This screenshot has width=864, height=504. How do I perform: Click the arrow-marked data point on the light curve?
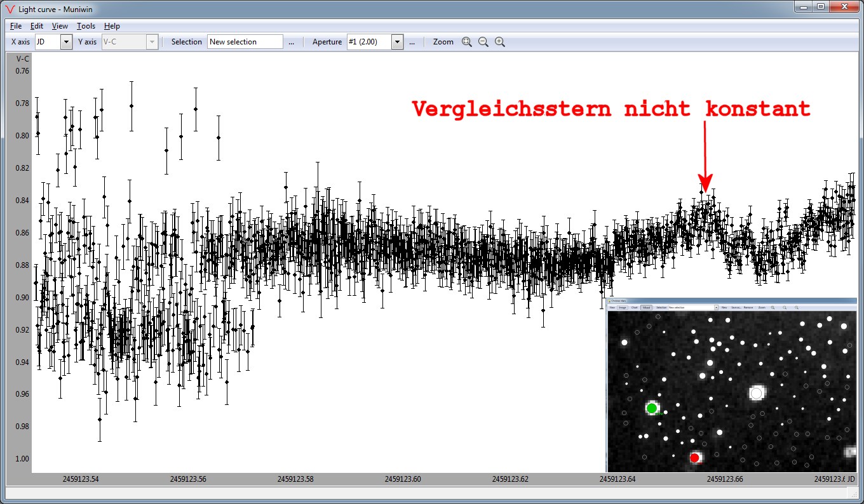pyautogui.click(x=702, y=192)
